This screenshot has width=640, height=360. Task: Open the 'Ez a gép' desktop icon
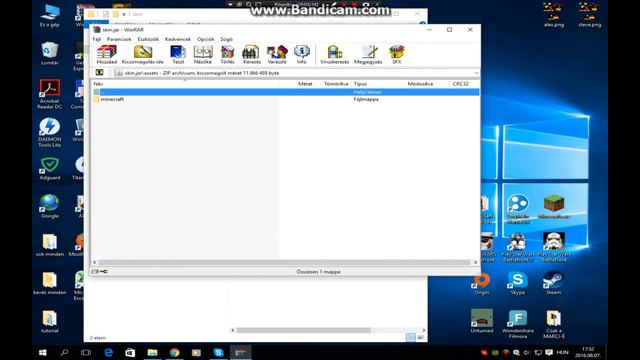[x=50, y=16]
